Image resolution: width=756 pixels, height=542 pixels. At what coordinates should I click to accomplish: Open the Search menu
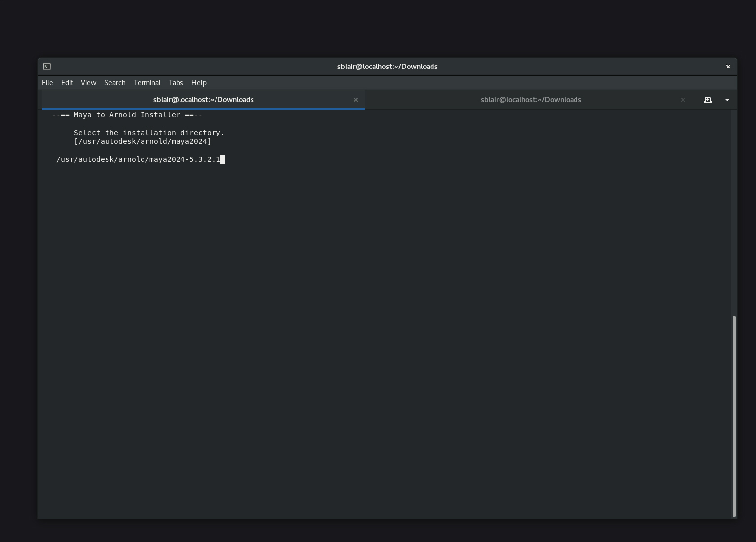114,82
